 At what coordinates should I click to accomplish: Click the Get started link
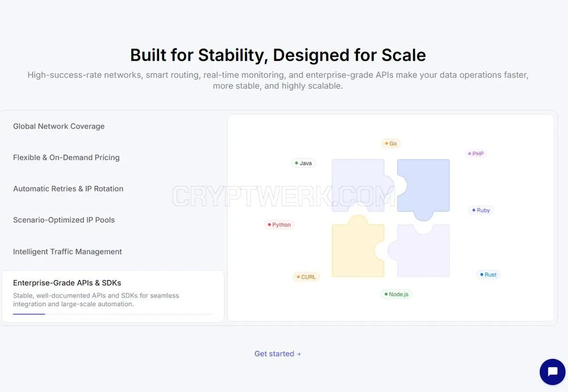click(278, 353)
